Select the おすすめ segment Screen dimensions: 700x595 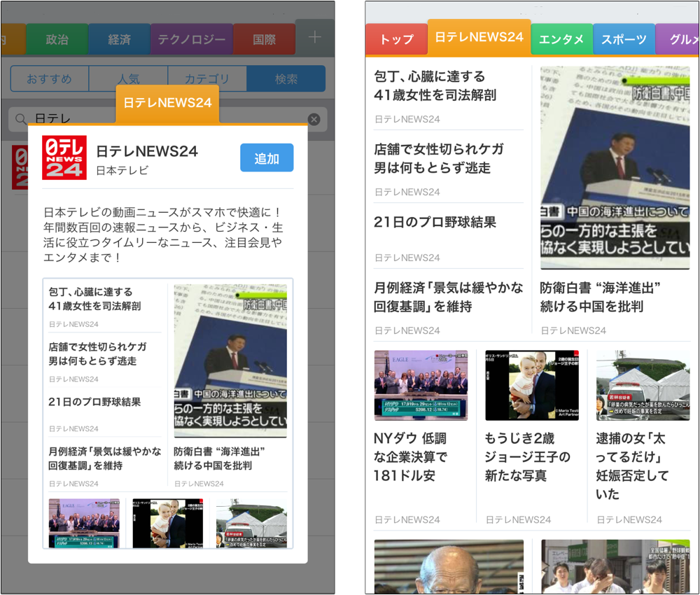coord(50,79)
